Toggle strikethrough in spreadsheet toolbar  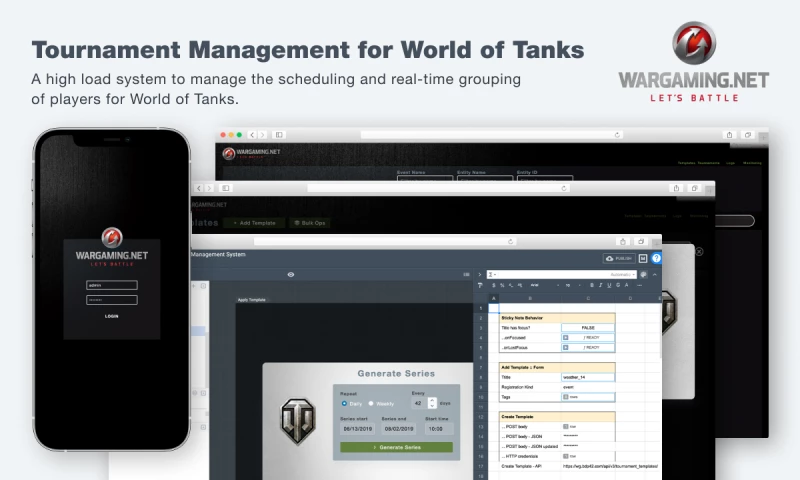pyautogui.click(x=618, y=285)
